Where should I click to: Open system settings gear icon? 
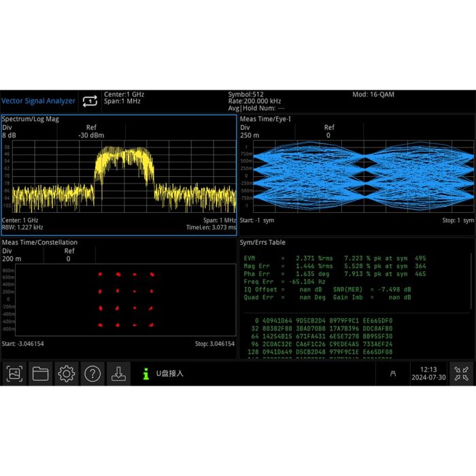pyautogui.click(x=66, y=373)
